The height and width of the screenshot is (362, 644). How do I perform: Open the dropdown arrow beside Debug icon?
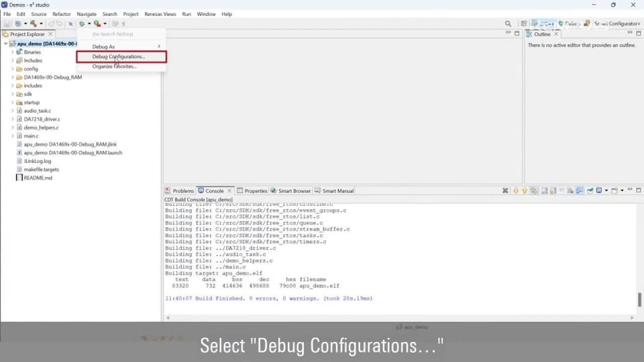[x=89, y=24]
